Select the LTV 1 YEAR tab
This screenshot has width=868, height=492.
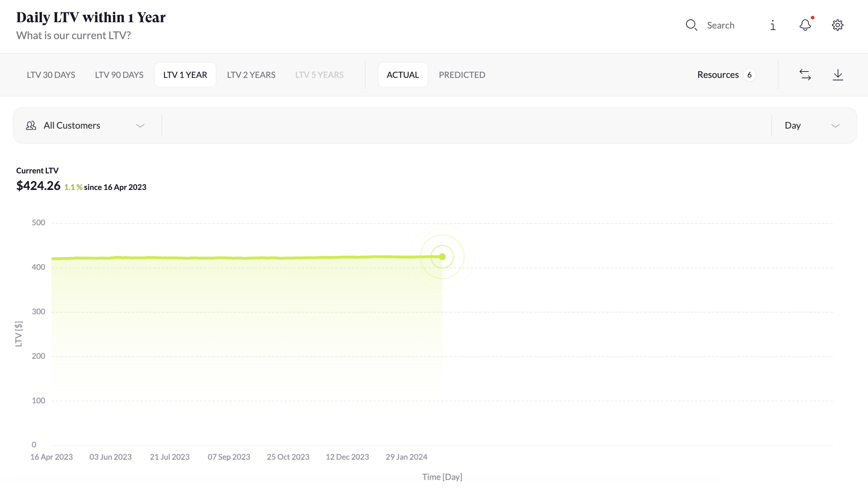tap(185, 74)
